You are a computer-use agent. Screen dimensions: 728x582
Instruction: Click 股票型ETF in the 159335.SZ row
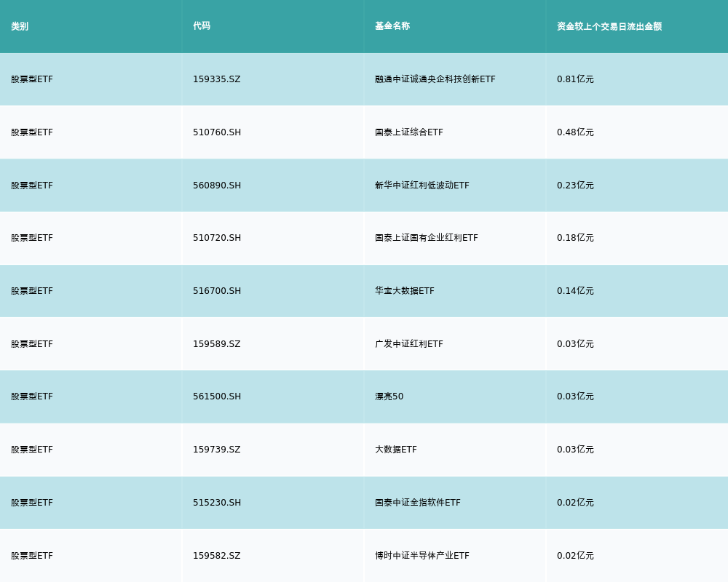[x=32, y=79]
